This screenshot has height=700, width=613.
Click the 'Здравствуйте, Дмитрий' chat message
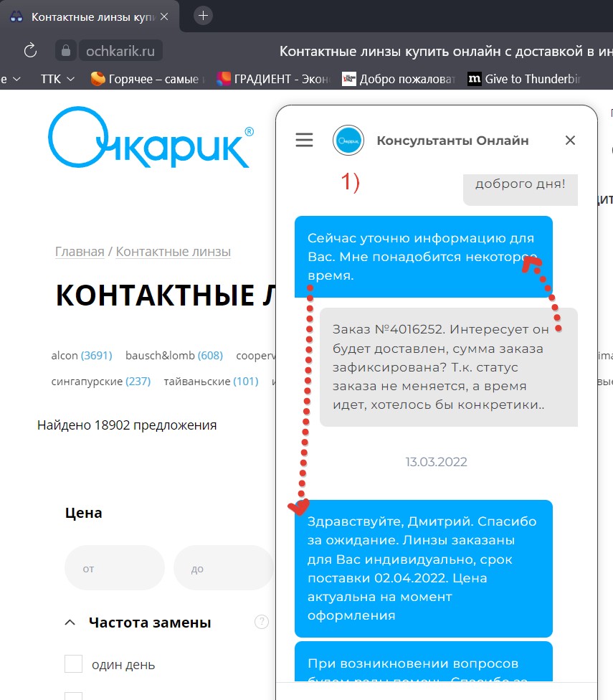click(x=424, y=568)
